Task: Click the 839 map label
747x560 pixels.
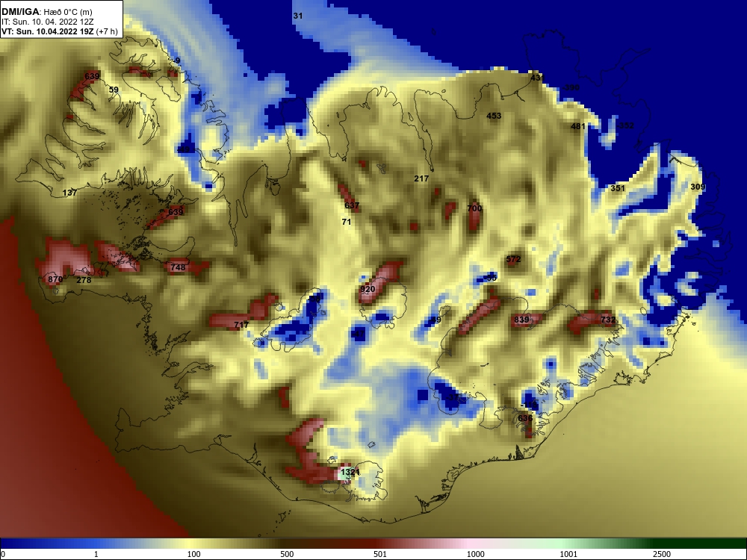Action: pyautogui.click(x=521, y=320)
